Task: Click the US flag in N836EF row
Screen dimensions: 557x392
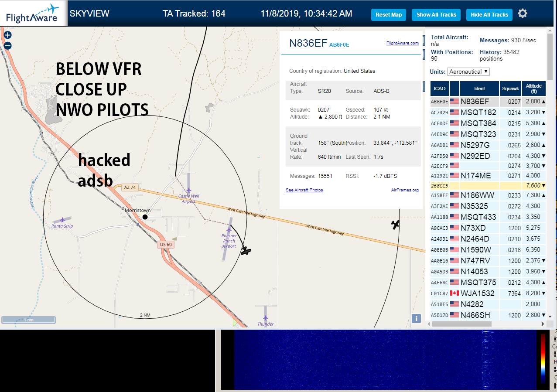Action: point(454,101)
